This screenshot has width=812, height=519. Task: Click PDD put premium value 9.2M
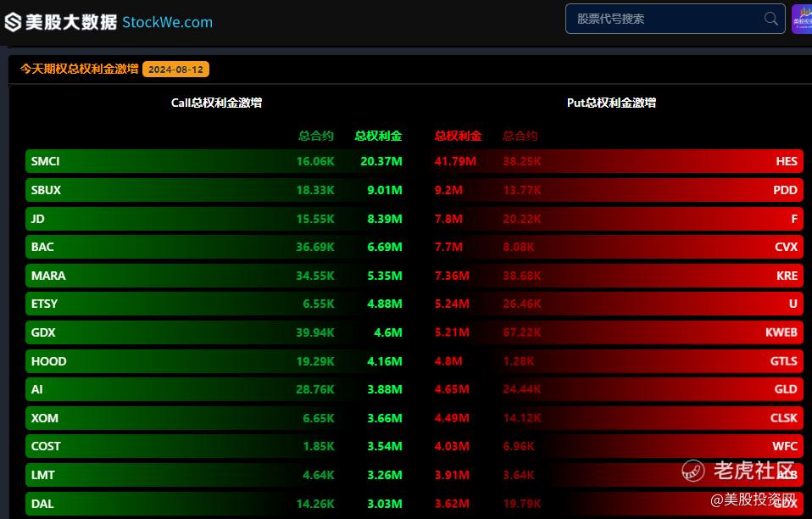click(x=448, y=190)
